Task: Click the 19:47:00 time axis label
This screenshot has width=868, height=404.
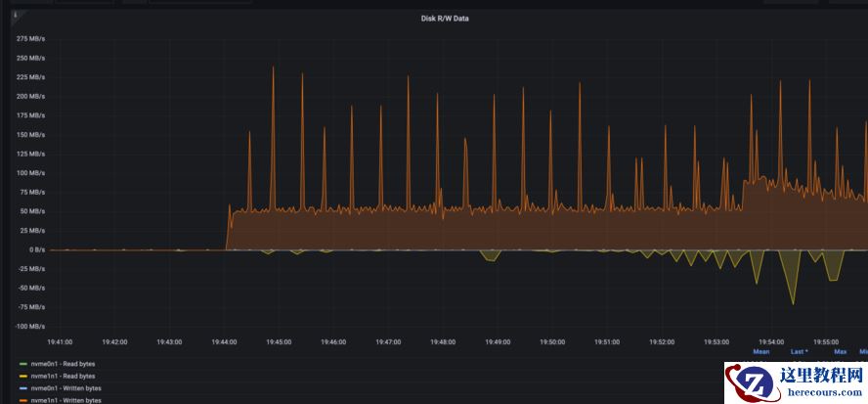Action: coord(388,342)
